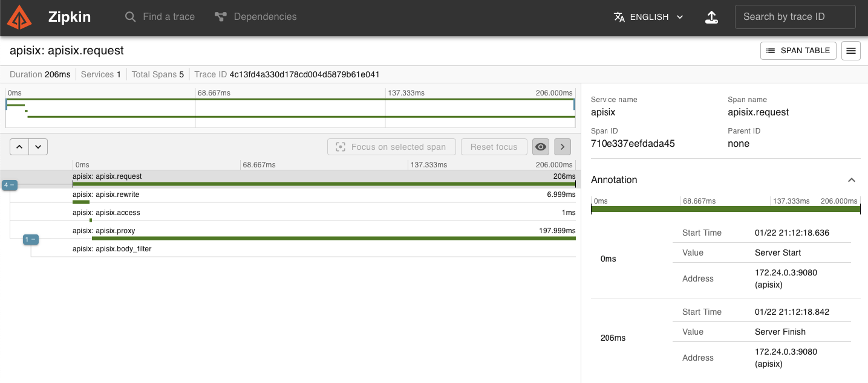Screen dimensions: 868x383
Task: Click the Services 1 summary text
Action: point(100,74)
